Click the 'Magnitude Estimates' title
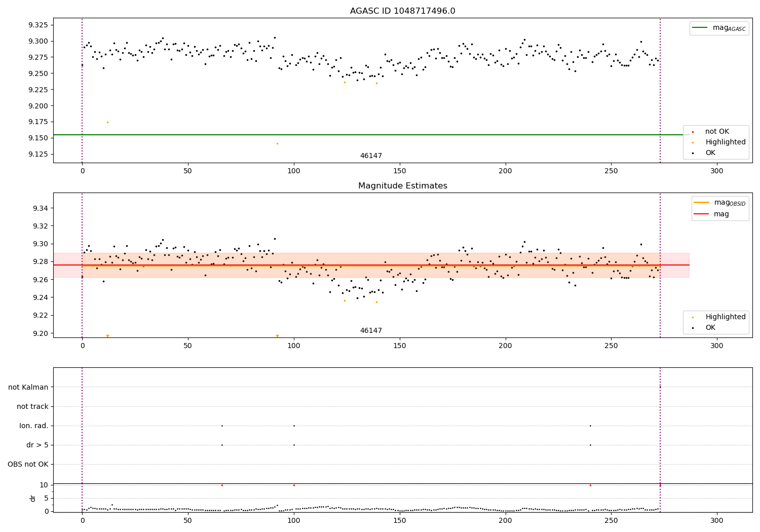This screenshot has width=760, height=532. [x=403, y=186]
